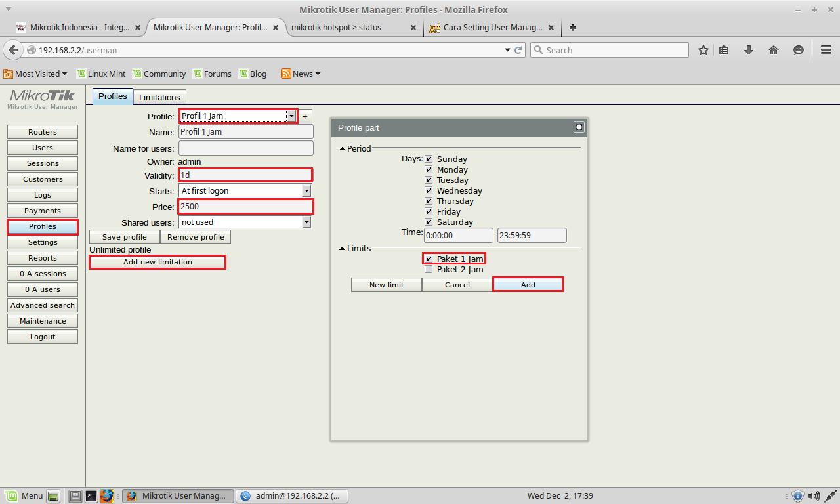Toggle the Saturday checkbox
Viewport: 840px width, 504px height.
click(429, 222)
